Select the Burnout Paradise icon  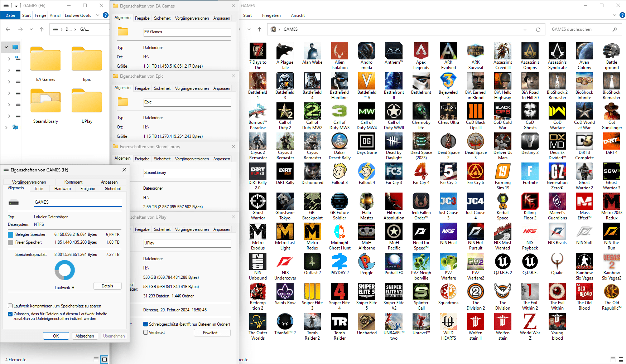pyautogui.click(x=258, y=116)
